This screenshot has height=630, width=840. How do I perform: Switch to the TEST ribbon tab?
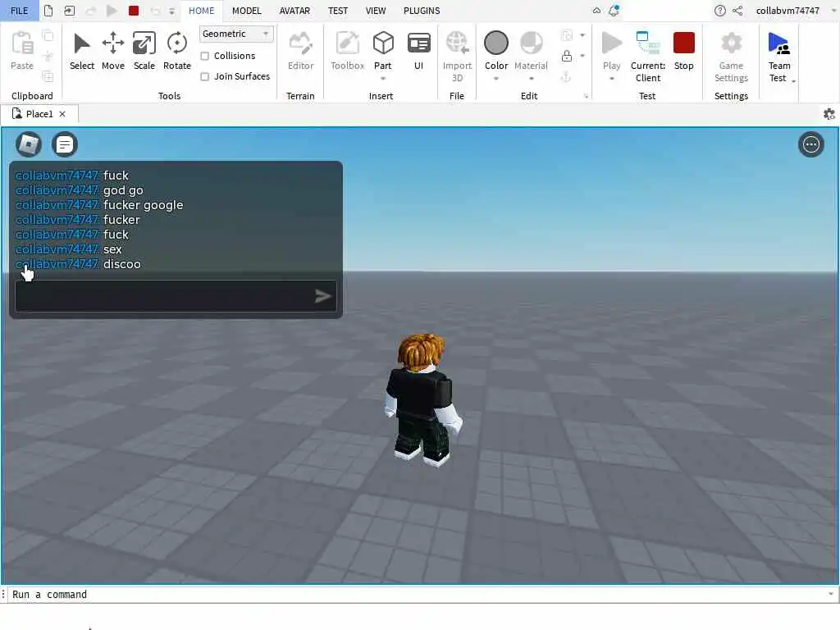pos(337,11)
